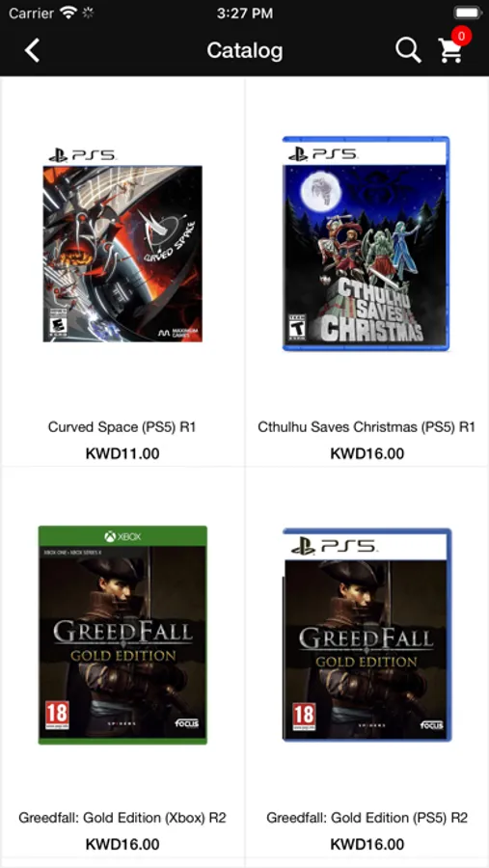Open Greedfall PS5 cover image
489x868 pixels.
[x=367, y=635]
